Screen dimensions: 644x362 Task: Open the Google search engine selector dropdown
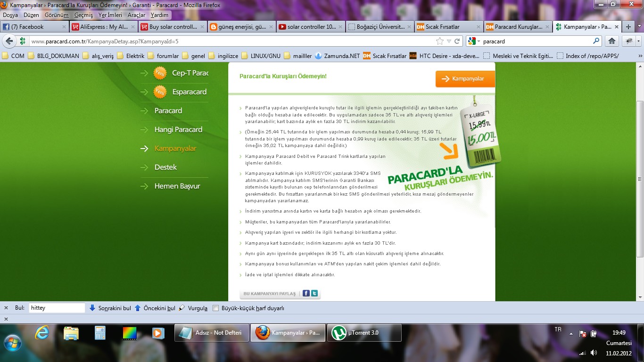pyautogui.click(x=473, y=41)
